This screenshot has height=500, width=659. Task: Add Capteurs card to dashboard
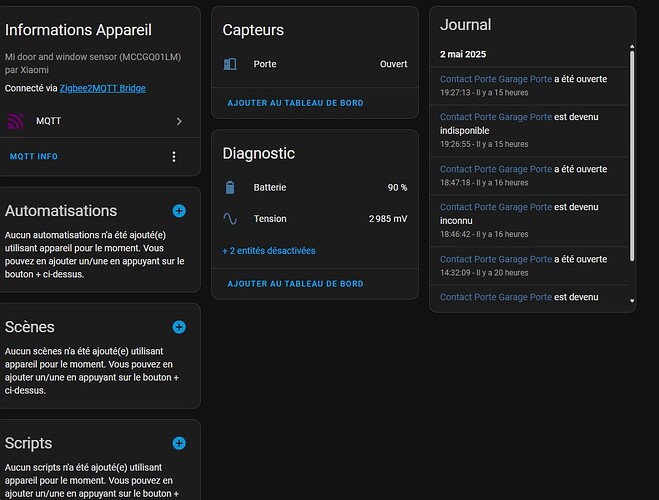point(295,103)
